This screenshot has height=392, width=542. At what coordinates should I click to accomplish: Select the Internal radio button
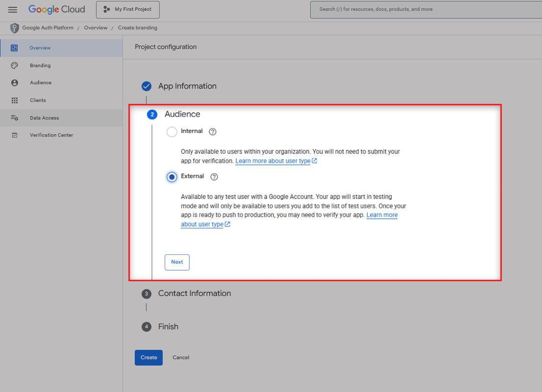pyautogui.click(x=172, y=132)
